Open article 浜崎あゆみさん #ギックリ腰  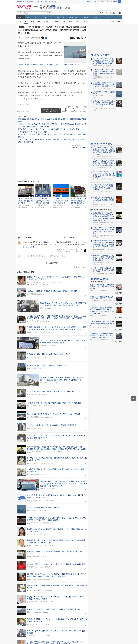[56, 278]
